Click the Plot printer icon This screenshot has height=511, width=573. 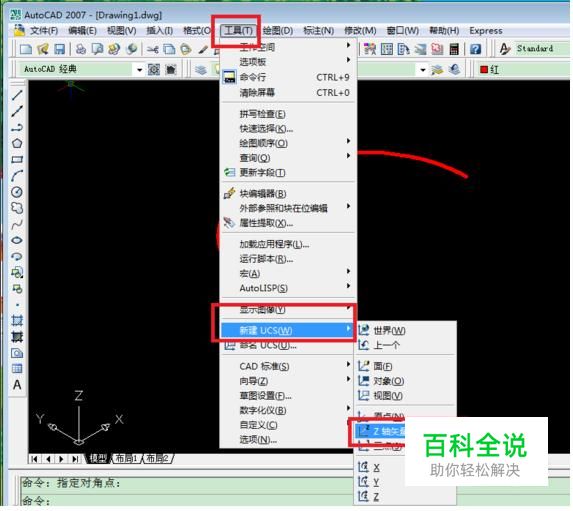pos(81,49)
